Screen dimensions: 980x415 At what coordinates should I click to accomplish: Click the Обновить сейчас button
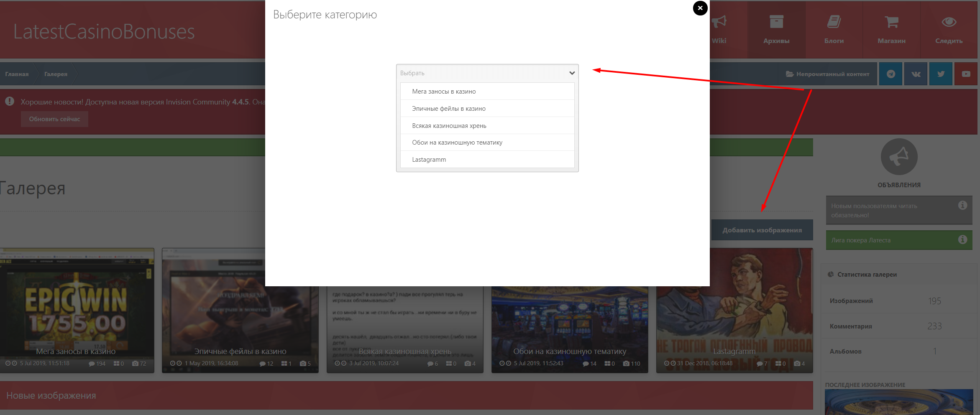point(54,119)
